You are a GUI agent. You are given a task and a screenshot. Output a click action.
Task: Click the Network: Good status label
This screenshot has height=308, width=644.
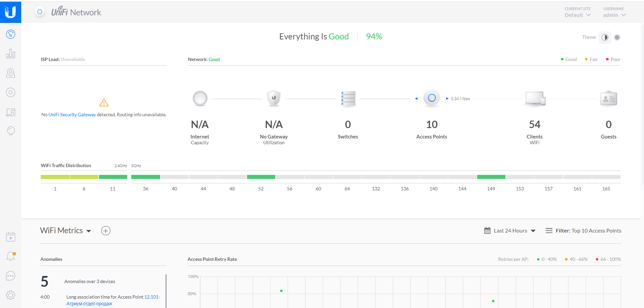click(204, 59)
